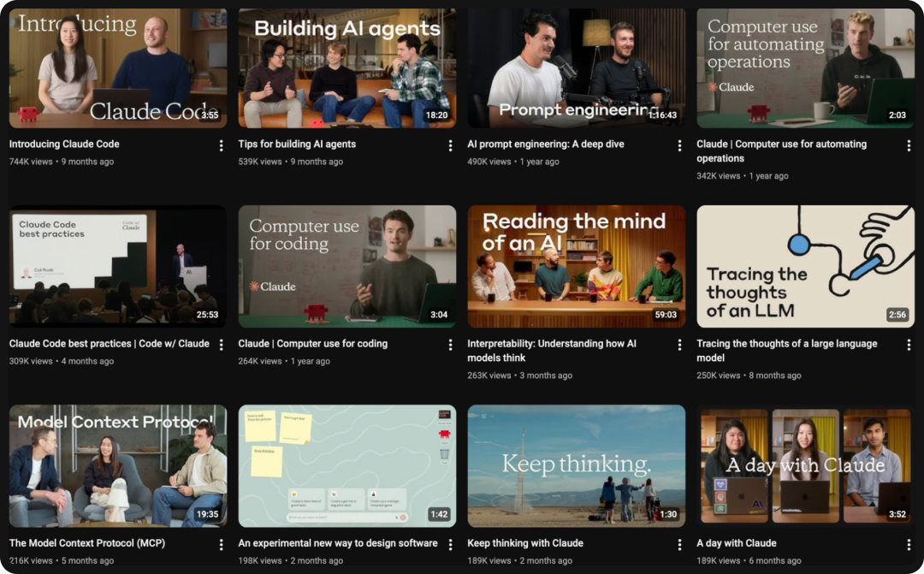Open options menu for Interpretability video

(x=680, y=345)
